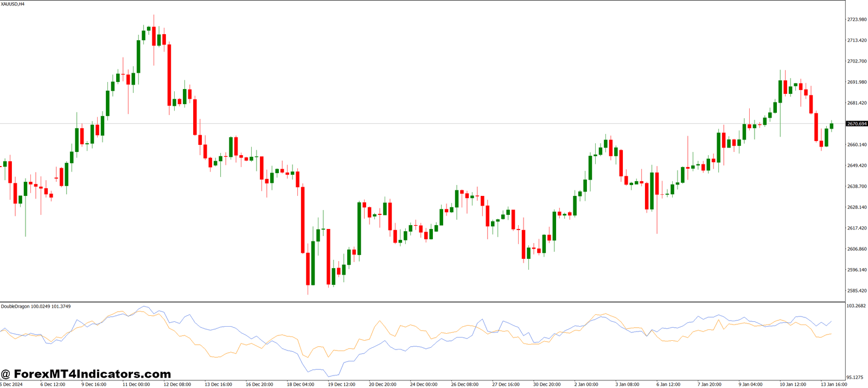Viewport: 868px width, 388px height.
Task: Select the 6 Jan 12:00 time marker
Action: [x=668, y=384]
